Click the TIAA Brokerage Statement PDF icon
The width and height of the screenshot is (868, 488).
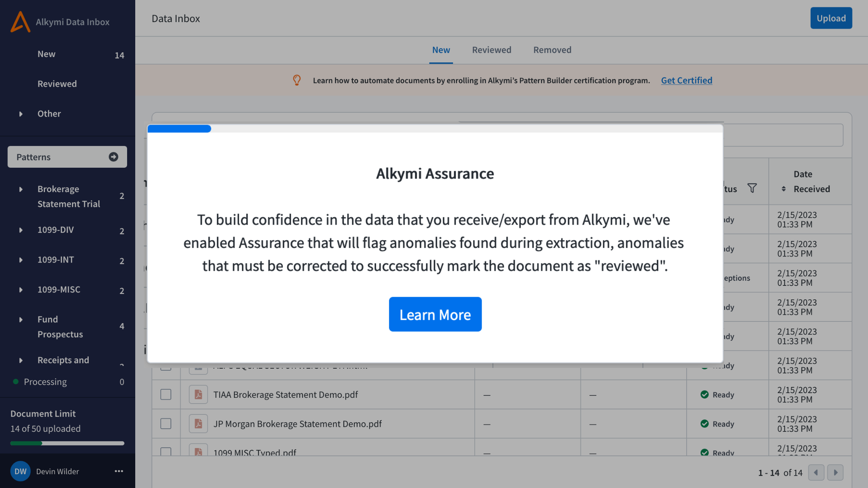coord(198,395)
